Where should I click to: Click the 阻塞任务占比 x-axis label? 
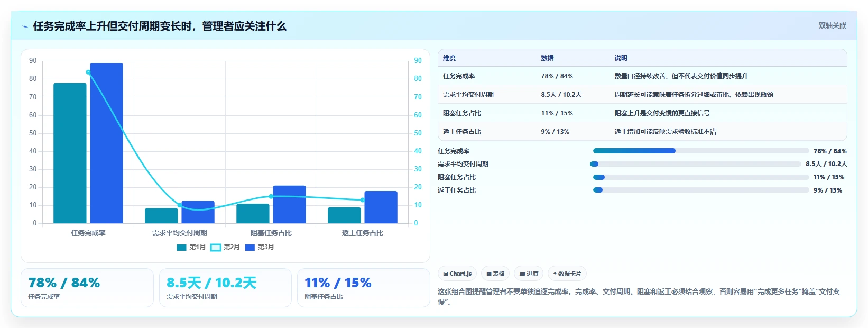pyautogui.click(x=271, y=233)
